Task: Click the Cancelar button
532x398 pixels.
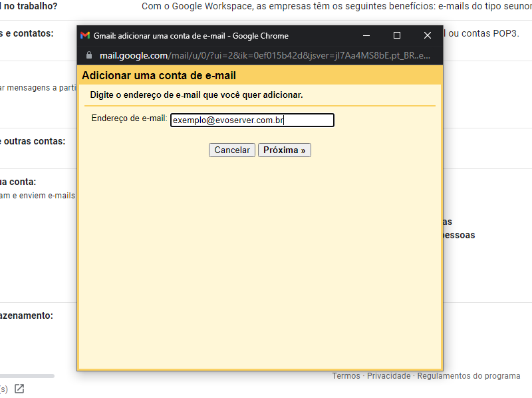Action: click(232, 150)
